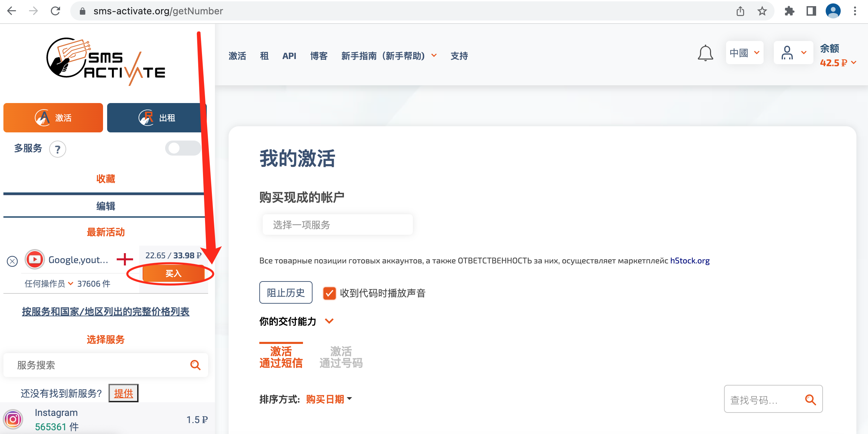The width and height of the screenshot is (868, 434).
Task: Click the red plus icon next to Google
Action: [x=125, y=259]
